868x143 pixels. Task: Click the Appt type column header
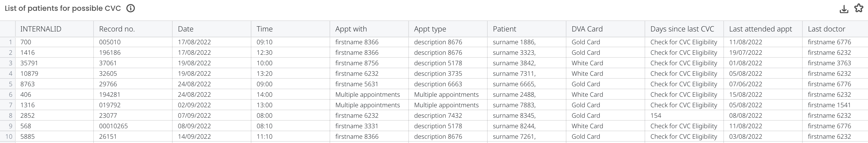(x=430, y=29)
